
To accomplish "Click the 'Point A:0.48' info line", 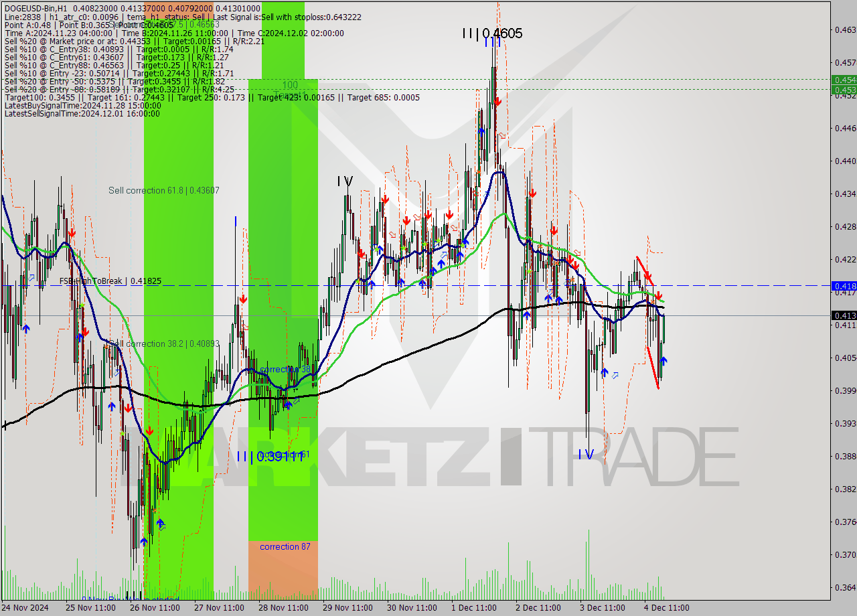I will point(89,25).
